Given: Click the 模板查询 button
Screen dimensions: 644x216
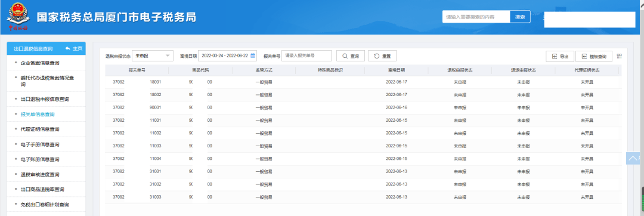Looking at the screenshot, I should click(594, 56).
